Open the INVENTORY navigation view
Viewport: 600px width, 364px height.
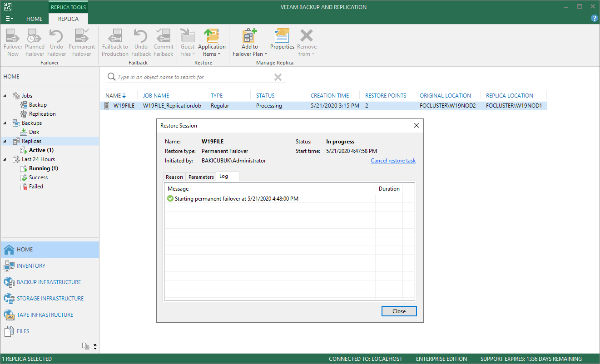point(50,266)
